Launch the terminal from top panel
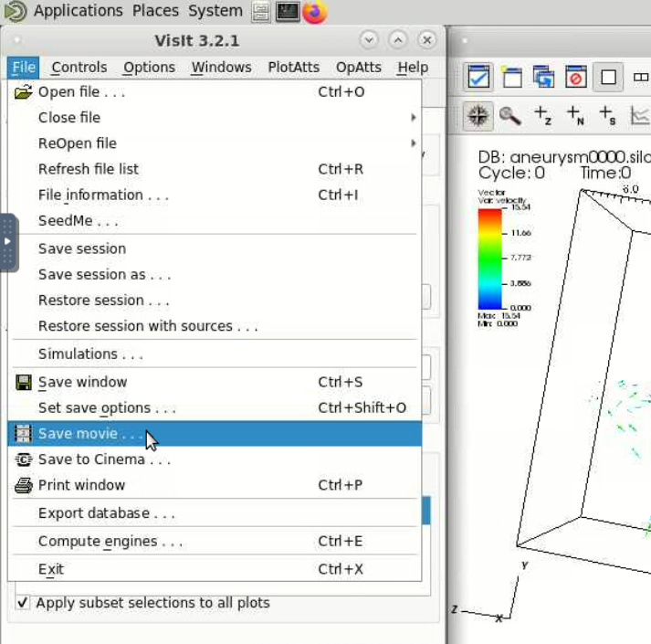 288,11
